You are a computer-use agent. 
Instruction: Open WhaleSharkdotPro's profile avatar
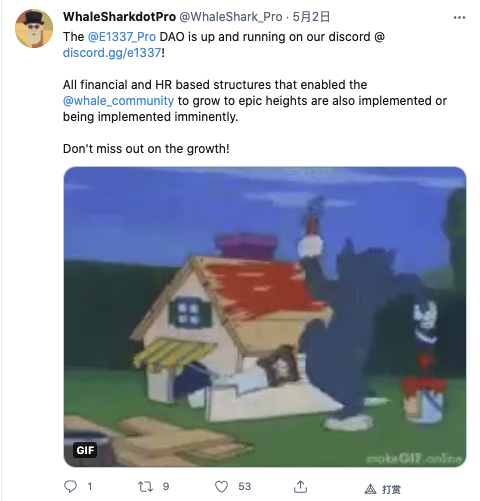pyautogui.click(x=34, y=29)
